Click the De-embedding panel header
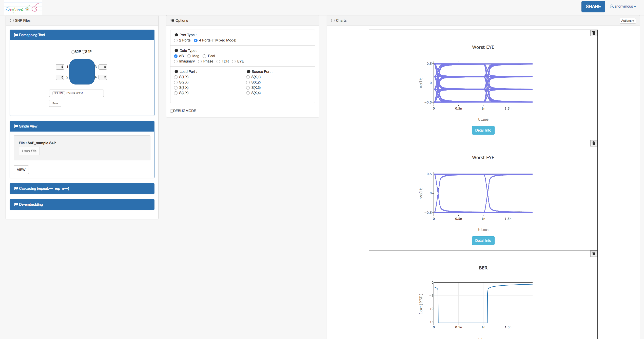Viewport: 644px width, 339px height. [82, 204]
